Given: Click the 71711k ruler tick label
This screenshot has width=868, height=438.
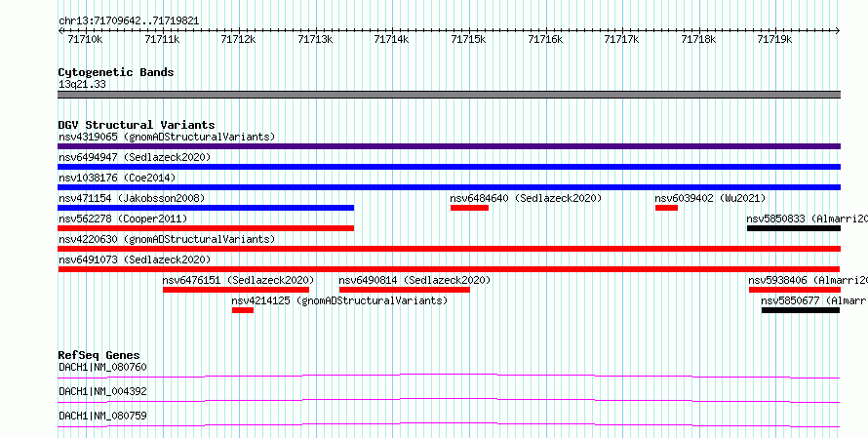Looking at the screenshot, I should pyautogui.click(x=162, y=40).
